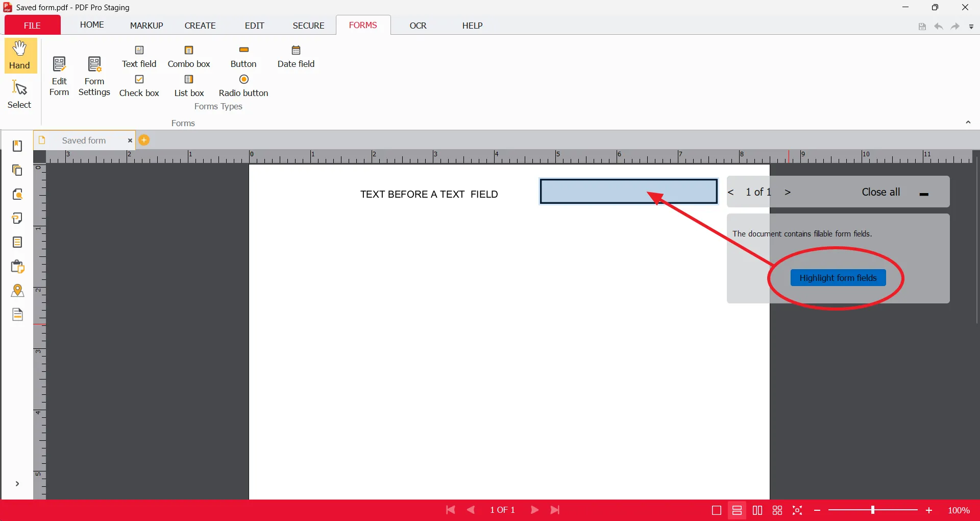Viewport: 980px width, 521px height.
Task: Switch to continuous page view
Action: point(737,510)
